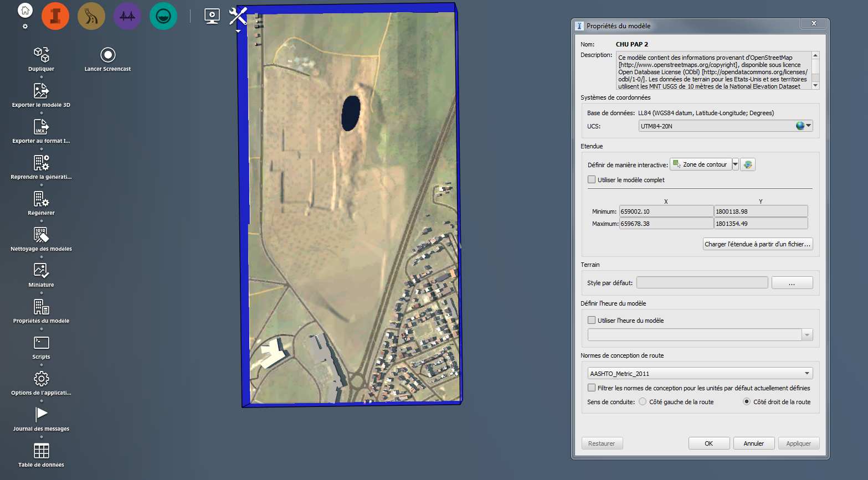Open the Table de données tool
868x480 pixels.
pyautogui.click(x=40, y=450)
